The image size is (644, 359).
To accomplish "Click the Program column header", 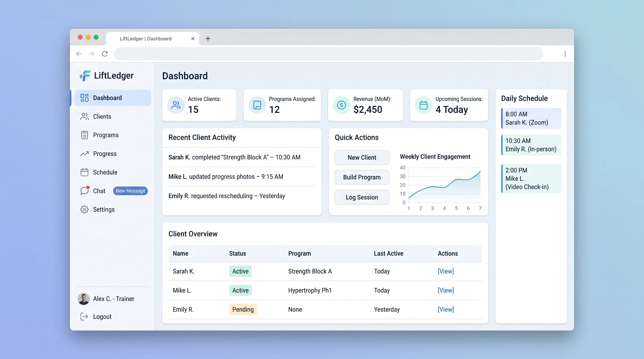I will (300, 253).
